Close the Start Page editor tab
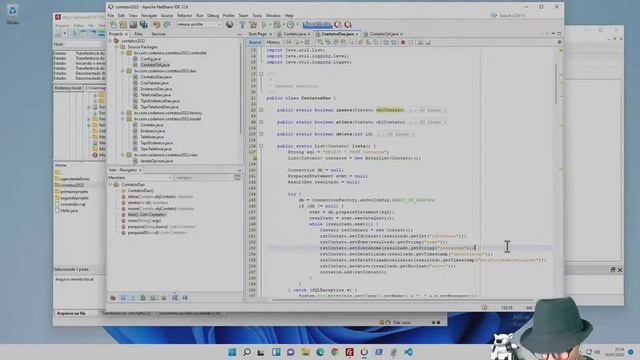640x360 pixels. tap(271, 34)
